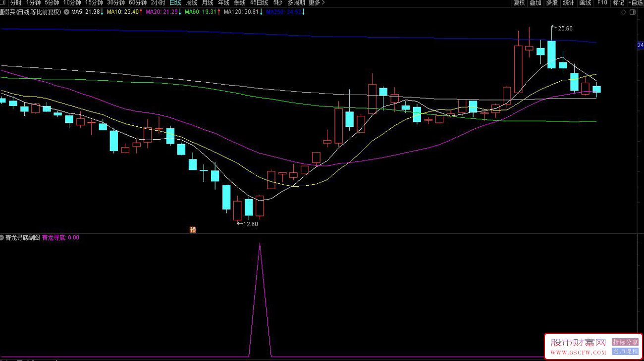This screenshot has width=644, height=361.
Task: Switch to the 分时 timeframe
Action: click(x=16, y=2)
